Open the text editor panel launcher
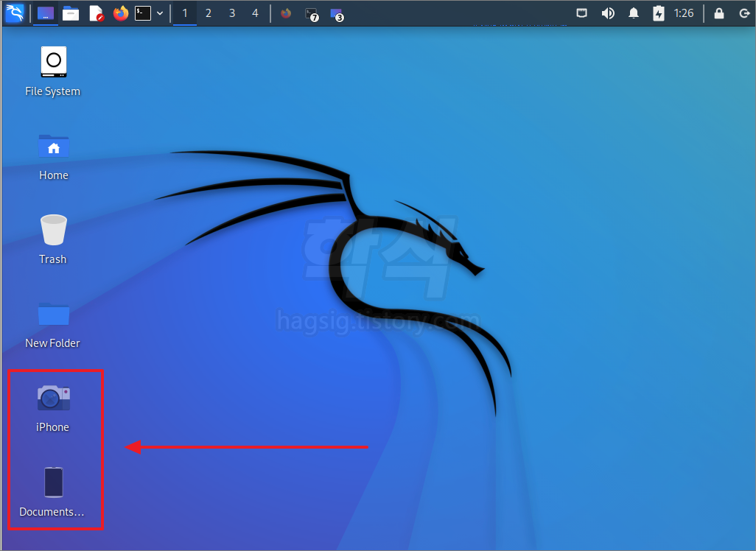This screenshot has width=756, height=551. [97, 13]
